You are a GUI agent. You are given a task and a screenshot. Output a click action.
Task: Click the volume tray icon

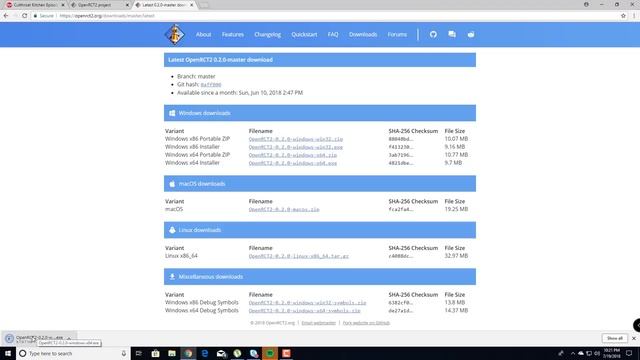pos(597,353)
